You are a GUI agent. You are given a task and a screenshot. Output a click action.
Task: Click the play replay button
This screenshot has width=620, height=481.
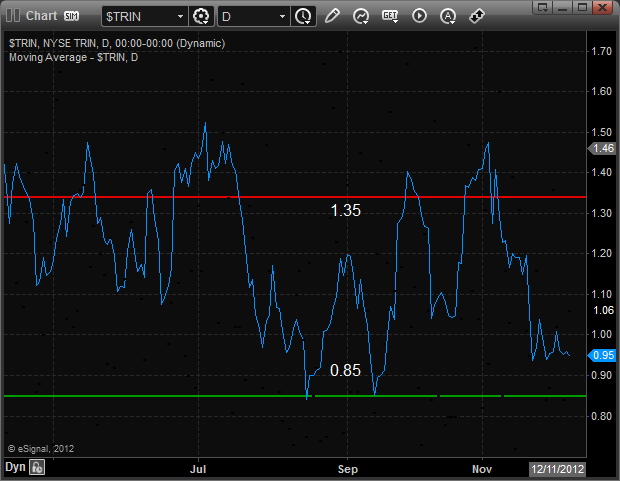419,16
